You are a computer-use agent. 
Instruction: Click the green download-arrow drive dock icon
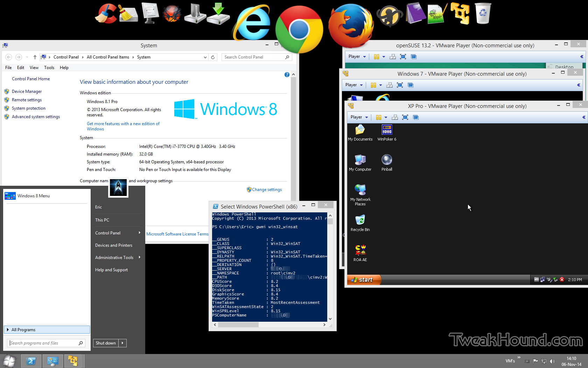coord(218,13)
